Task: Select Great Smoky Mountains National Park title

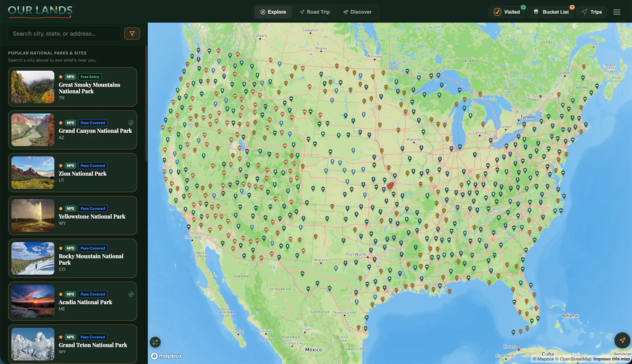Action: 90,88
